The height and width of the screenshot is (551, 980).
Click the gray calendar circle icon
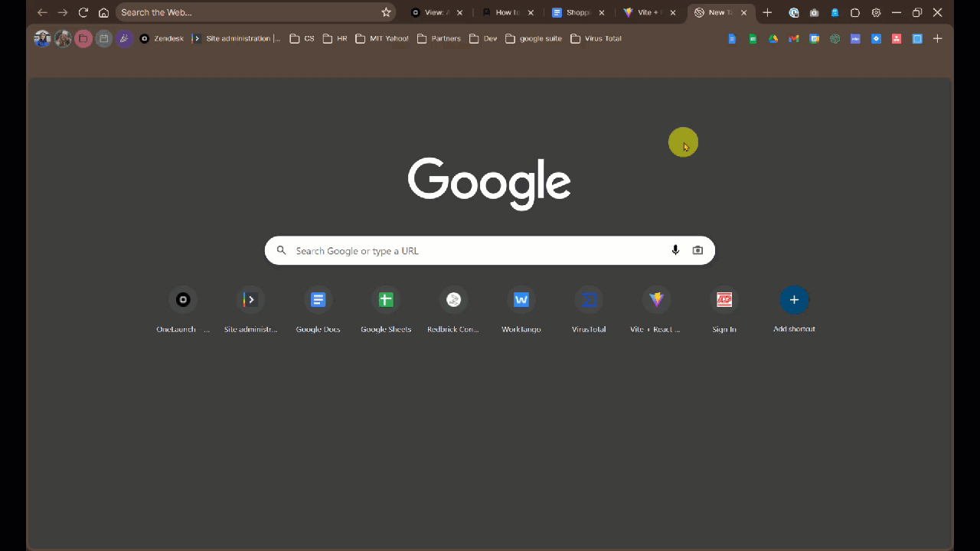point(104,38)
